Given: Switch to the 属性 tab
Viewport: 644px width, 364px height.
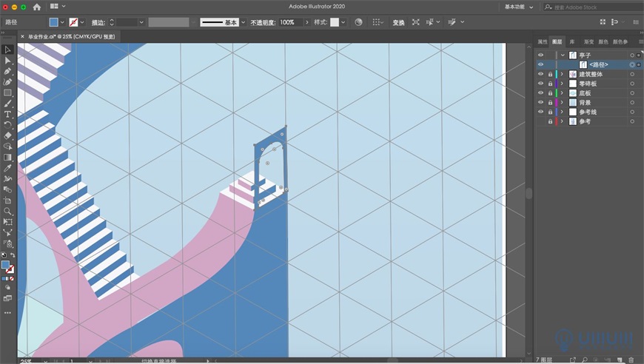Looking at the screenshot, I should tap(543, 41).
